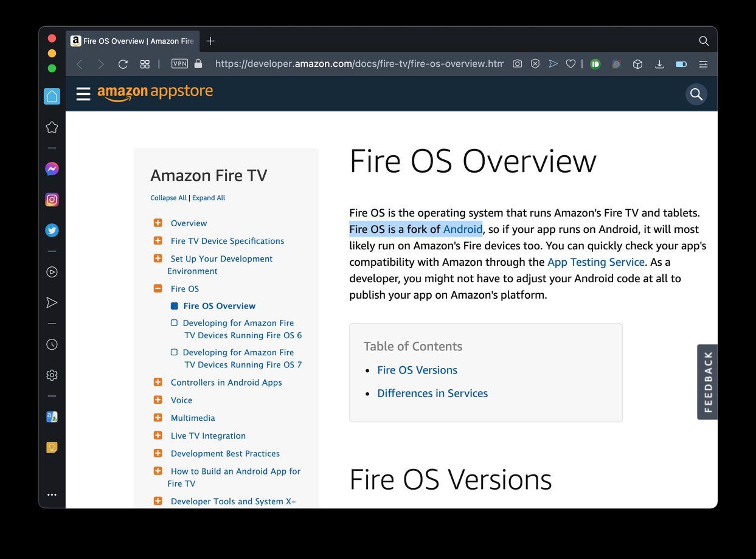
Task: Open Developing for Fire OS 7 page
Action: tap(242, 358)
